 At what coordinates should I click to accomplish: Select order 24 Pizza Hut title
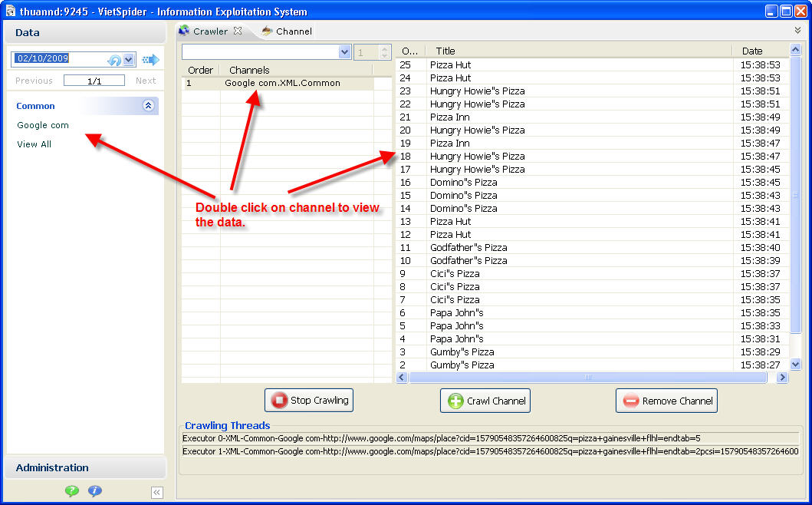tap(451, 78)
